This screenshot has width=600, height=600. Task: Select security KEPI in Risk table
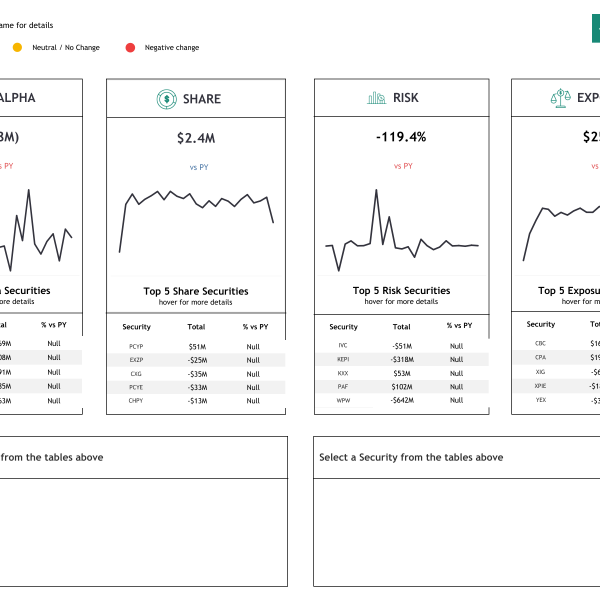[343, 359]
